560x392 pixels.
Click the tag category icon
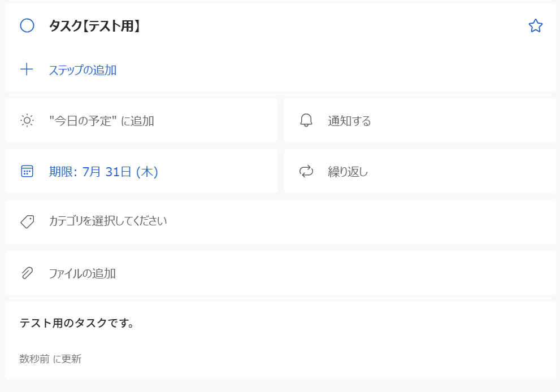(x=27, y=221)
